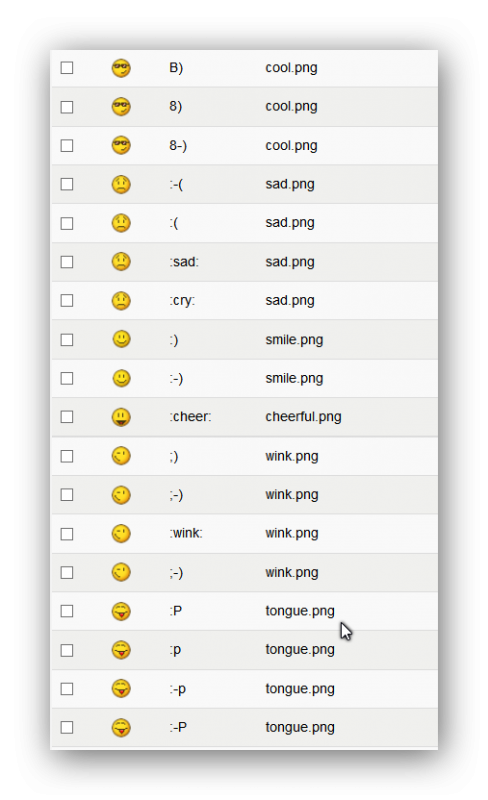
Task: Click the cheerful.png file name
Action: (303, 417)
